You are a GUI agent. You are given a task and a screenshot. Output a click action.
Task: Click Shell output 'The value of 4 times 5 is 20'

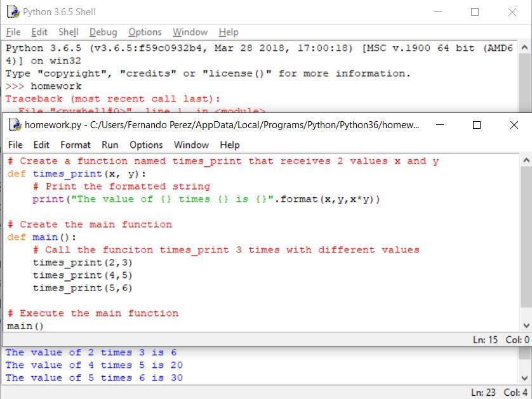pyautogui.click(x=94, y=365)
